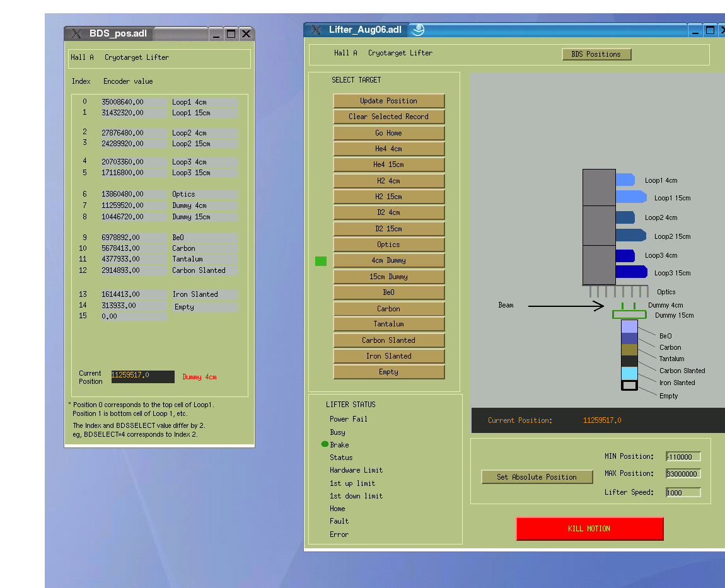Select H2 15cm target
The image size is (725, 588).
pyautogui.click(x=389, y=197)
